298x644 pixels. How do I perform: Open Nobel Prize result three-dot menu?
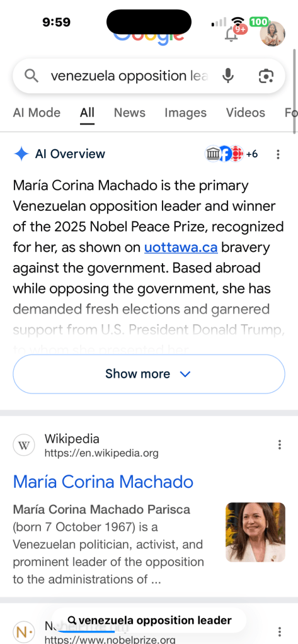coord(280,631)
